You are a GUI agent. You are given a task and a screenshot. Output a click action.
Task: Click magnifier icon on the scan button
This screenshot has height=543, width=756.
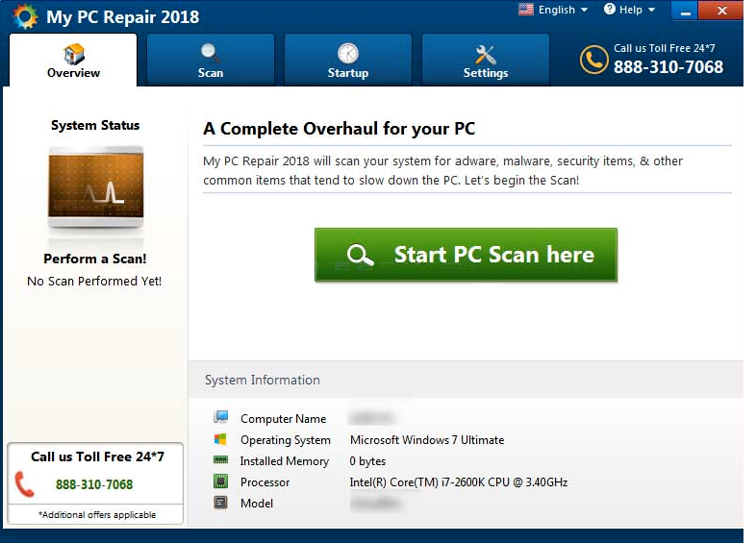(361, 255)
